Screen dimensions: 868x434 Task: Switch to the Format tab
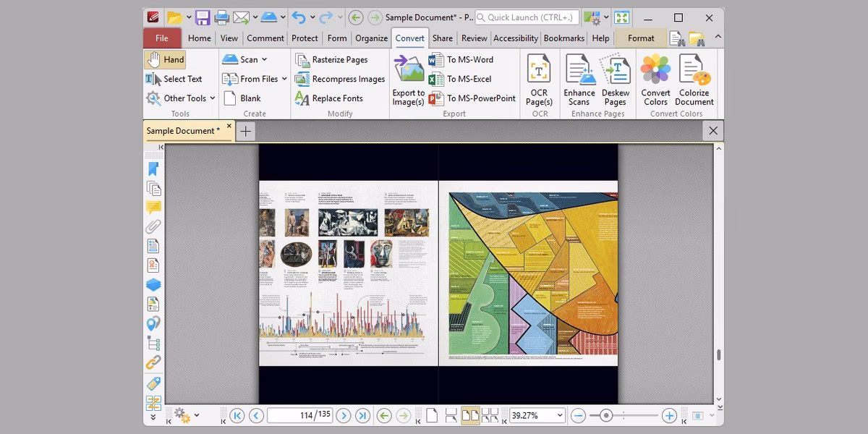tap(641, 38)
